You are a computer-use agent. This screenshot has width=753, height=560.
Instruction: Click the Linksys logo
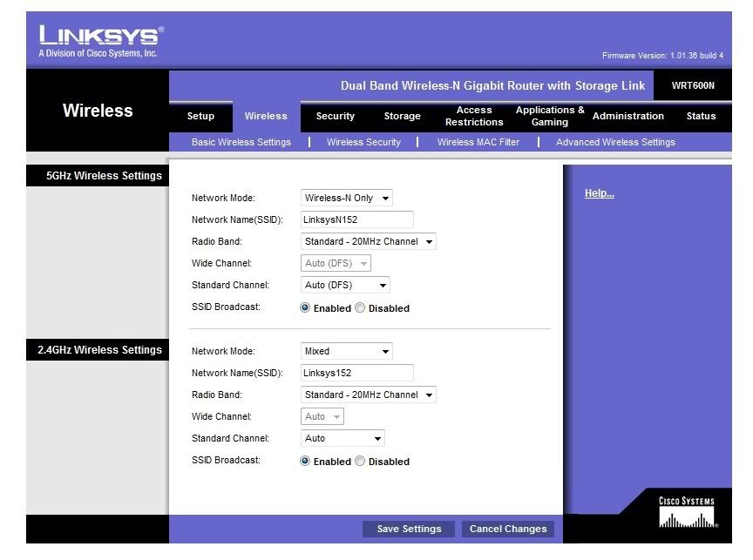tap(101, 41)
